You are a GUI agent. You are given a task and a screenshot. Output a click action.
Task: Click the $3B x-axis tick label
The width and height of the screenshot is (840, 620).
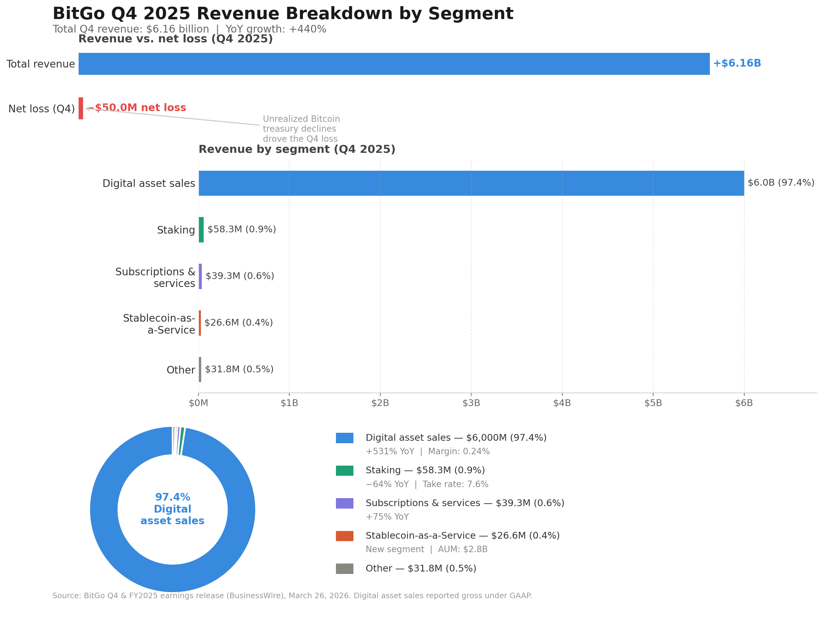(x=471, y=403)
